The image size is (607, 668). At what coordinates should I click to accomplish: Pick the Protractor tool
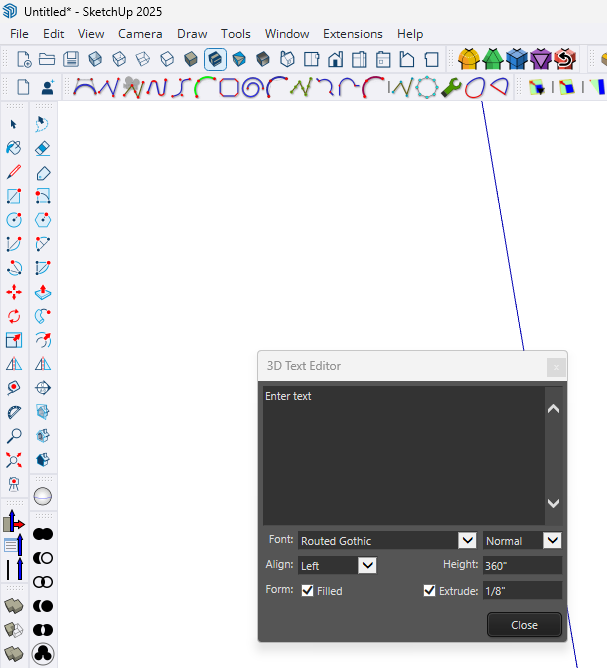(x=14, y=412)
